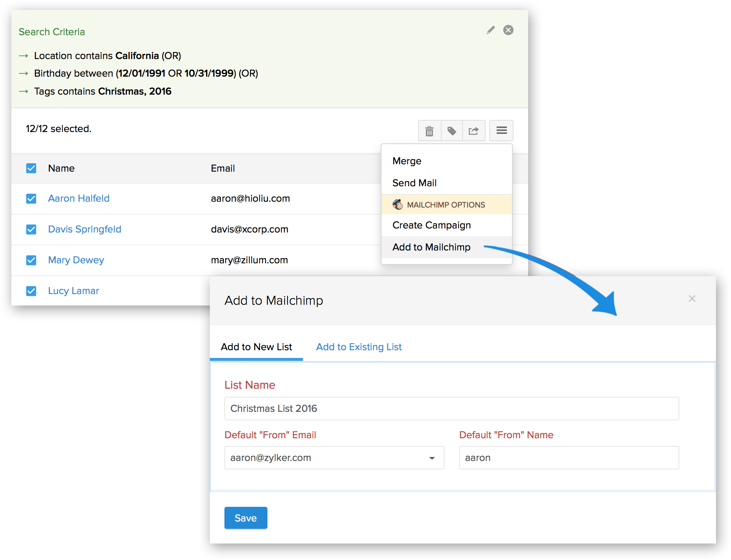
Task: Focus the List Name input field
Action: (452, 409)
